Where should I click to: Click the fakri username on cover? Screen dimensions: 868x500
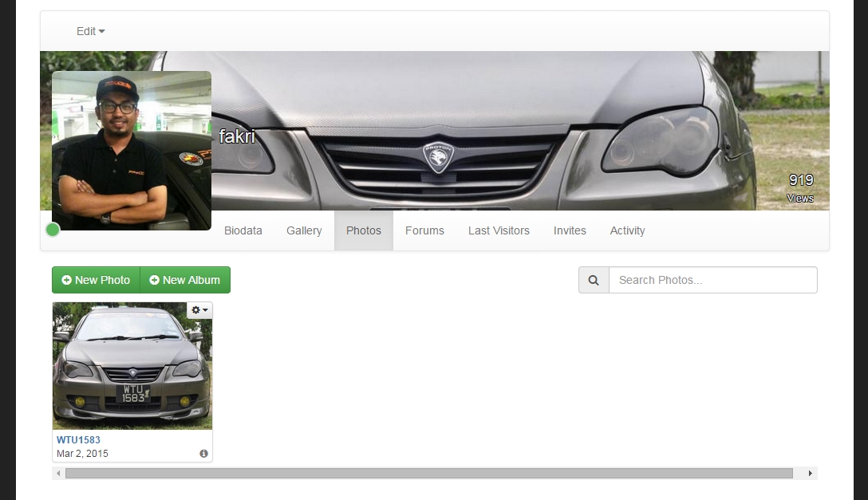pos(237,136)
